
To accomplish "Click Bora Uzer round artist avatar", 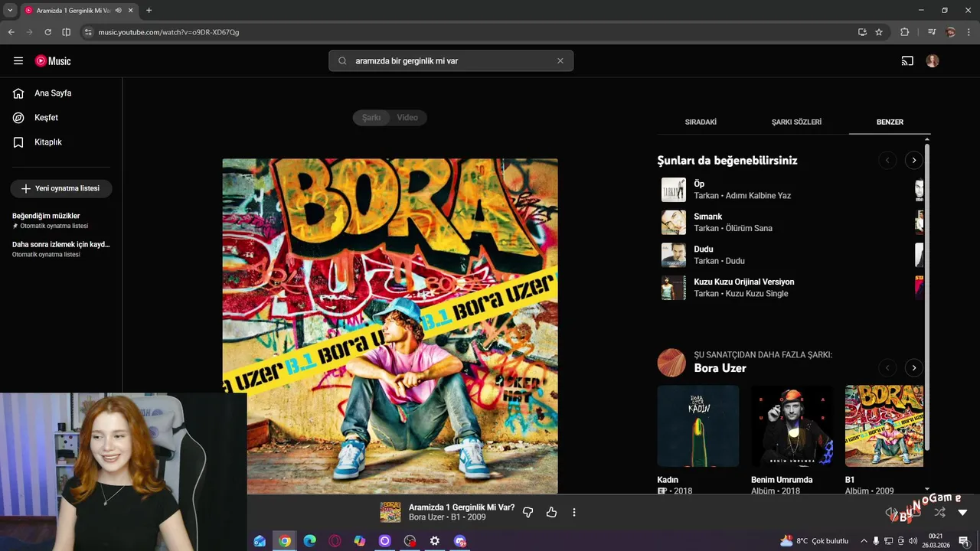I will (671, 363).
